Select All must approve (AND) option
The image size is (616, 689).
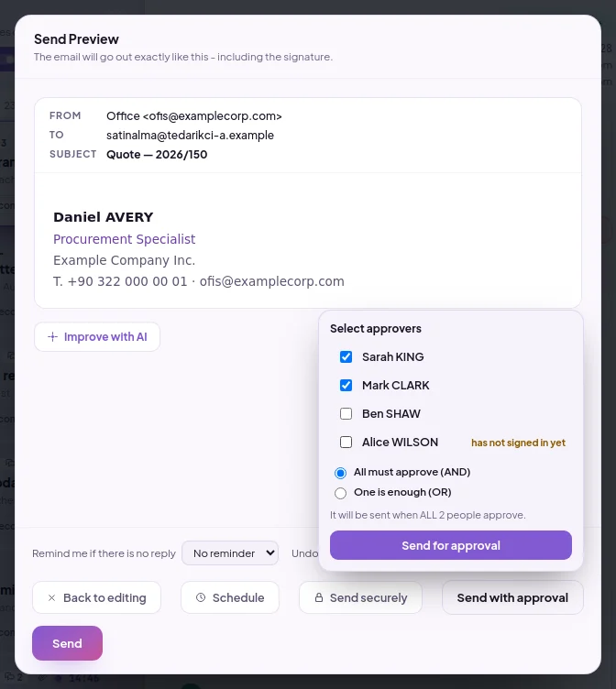click(340, 473)
